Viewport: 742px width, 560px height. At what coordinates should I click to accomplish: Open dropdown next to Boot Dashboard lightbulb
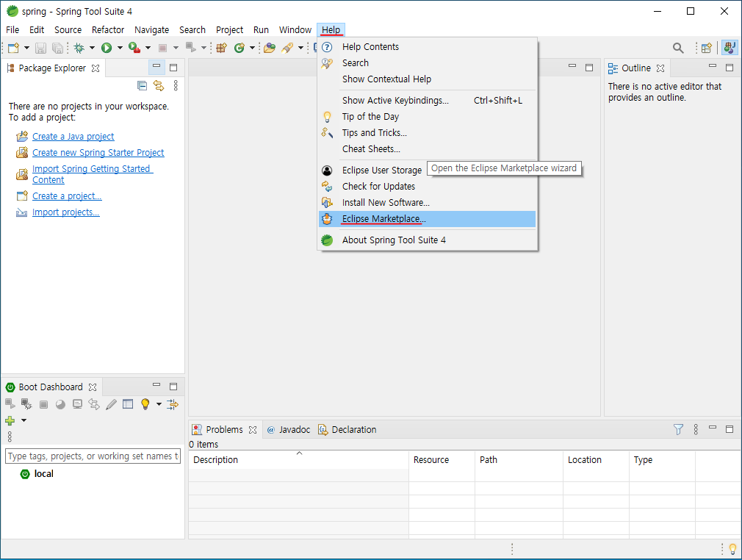tap(159, 404)
